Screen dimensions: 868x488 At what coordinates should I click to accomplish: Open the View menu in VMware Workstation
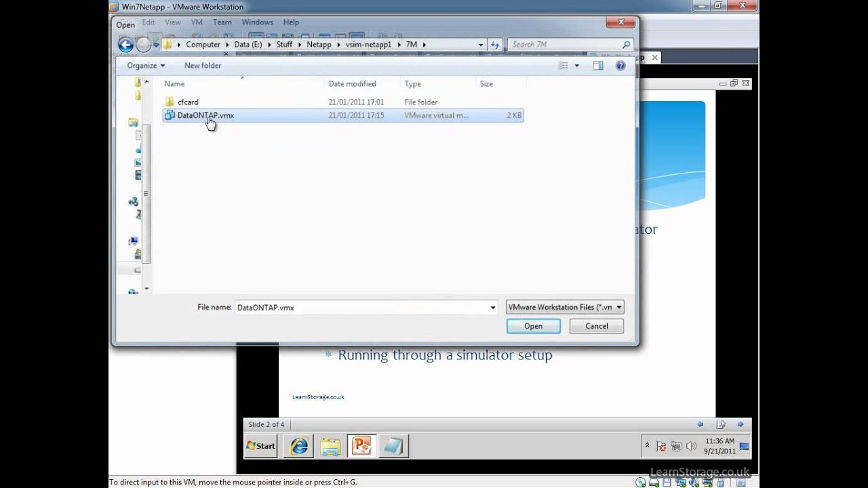tap(173, 22)
